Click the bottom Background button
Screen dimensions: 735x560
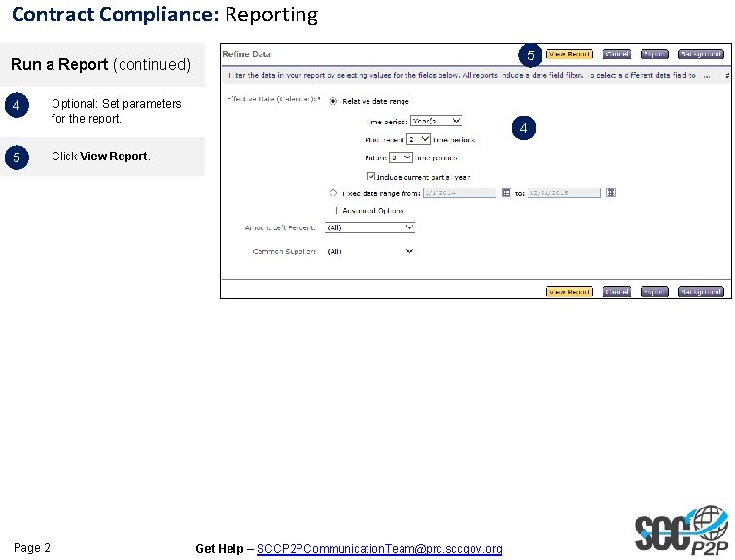click(x=701, y=292)
